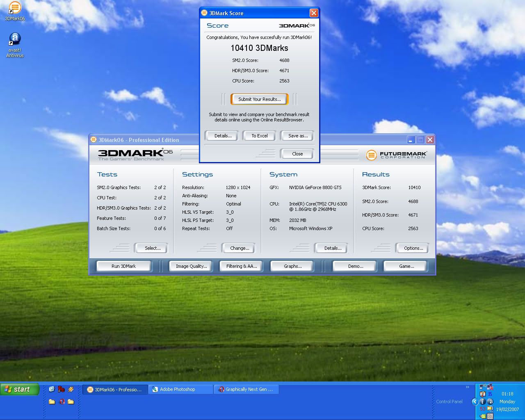Viewport: 525px width, 420px height.
Task: Click the Futuremark Corporation logo
Action: [x=396, y=155]
